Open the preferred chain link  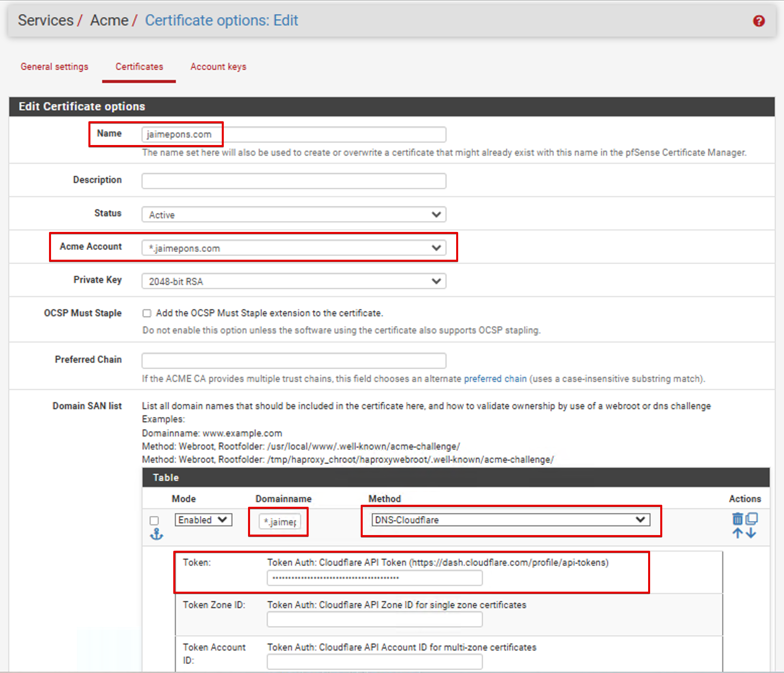click(x=495, y=379)
